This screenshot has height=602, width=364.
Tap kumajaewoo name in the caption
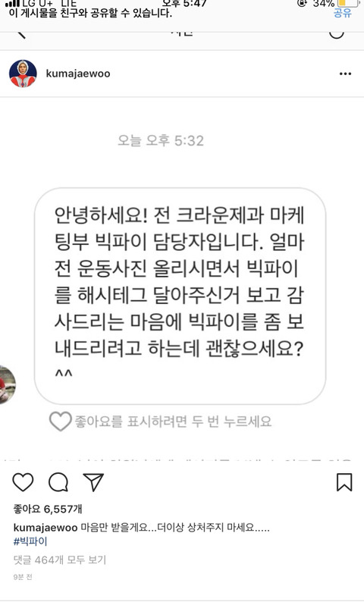coord(45,528)
